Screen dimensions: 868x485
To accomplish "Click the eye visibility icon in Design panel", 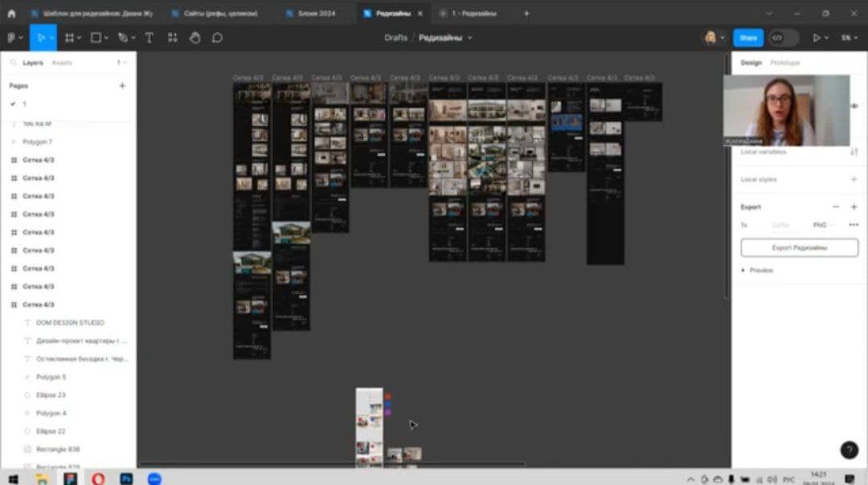I will [x=854, y=106].
